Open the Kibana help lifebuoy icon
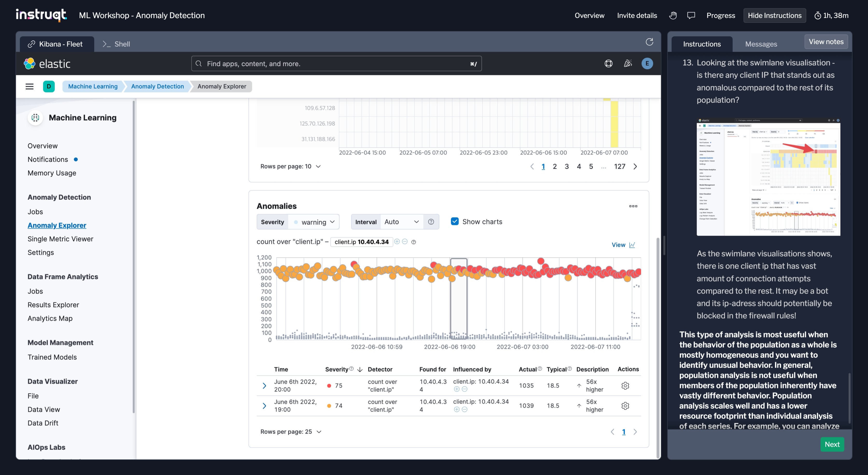This screenshot has height=475, width=868. (608, 64)
